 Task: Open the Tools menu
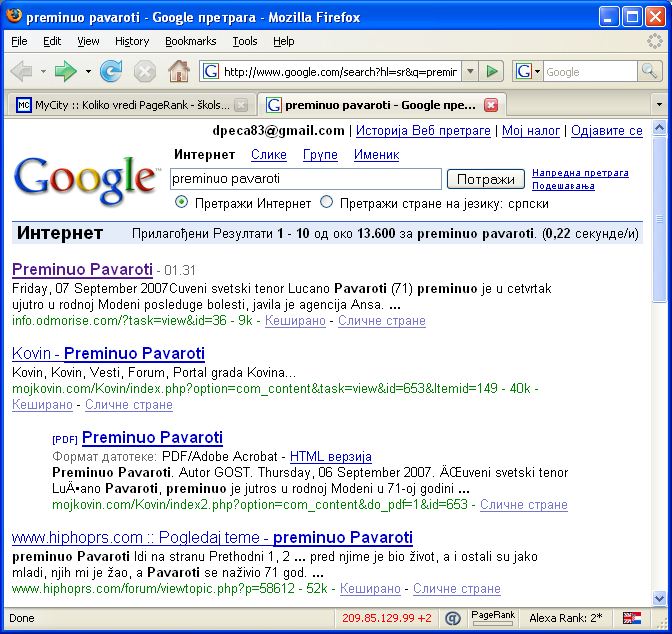[245, 41]
